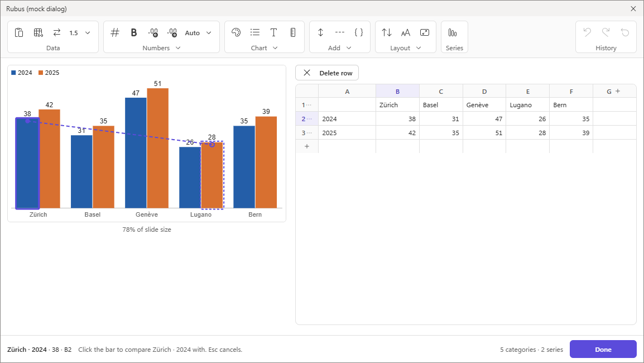
Task: Click the add row plus cell
Action: tap(307, 146)
